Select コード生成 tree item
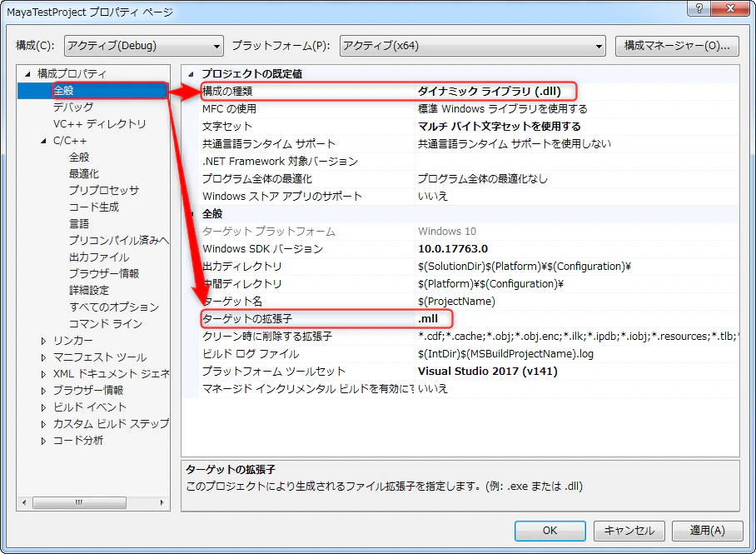Screen dimensions: 756x554 tap(94, 207)
